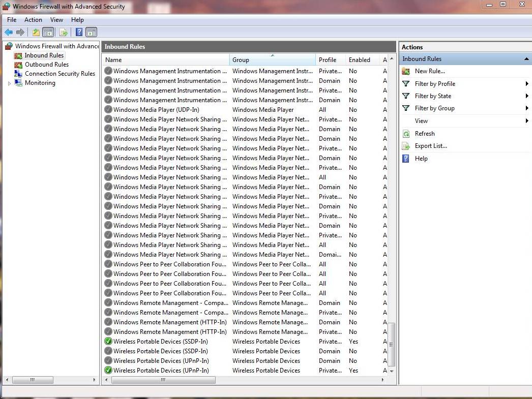Click the rules list vertical scrollbar thumb

pyautogui.click(x=391, y=345)
